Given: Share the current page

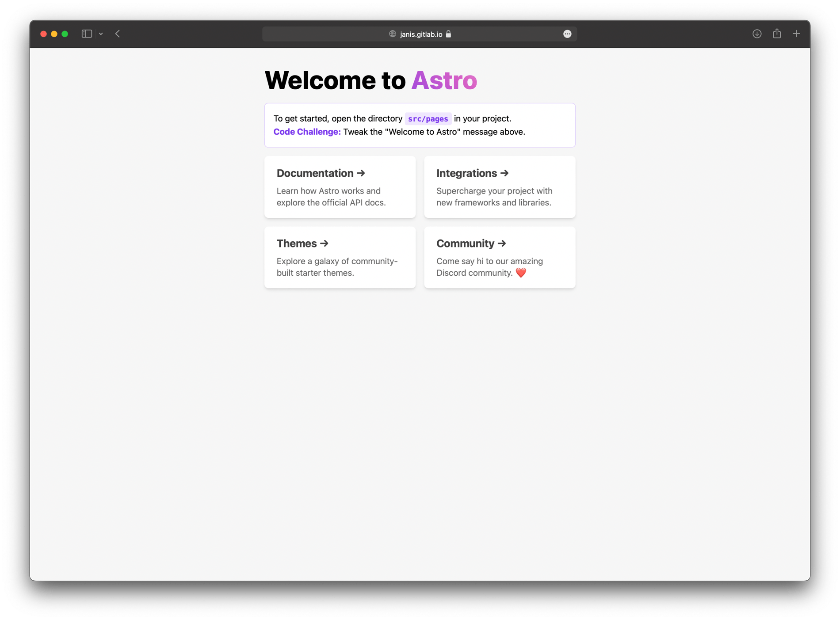Looking at the screenshot, I should coord(777,34).
